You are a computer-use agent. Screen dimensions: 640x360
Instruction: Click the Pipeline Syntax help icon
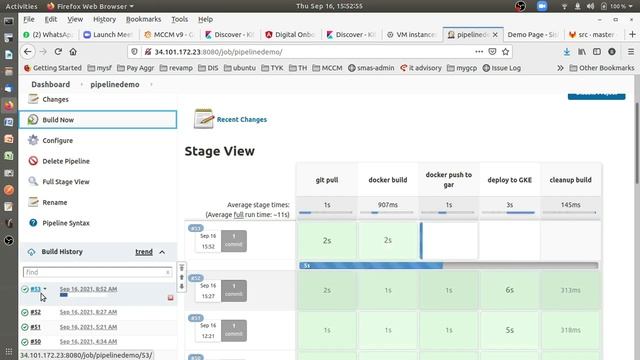point(33,223)
